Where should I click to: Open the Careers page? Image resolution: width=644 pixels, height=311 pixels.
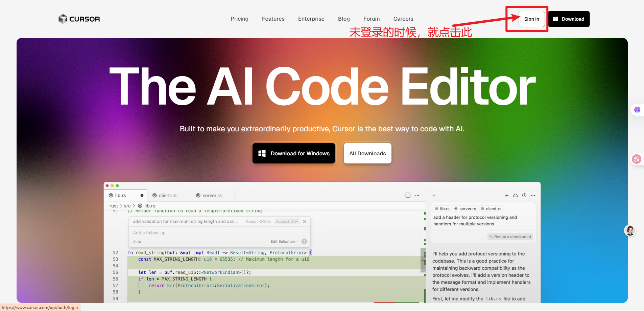[403, 19]
